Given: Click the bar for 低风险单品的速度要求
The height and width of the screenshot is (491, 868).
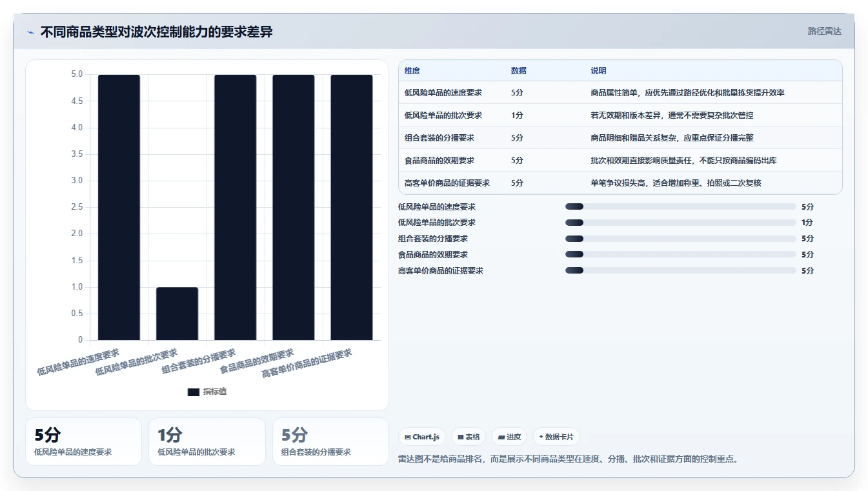Looking at the screenshot, I should (119, 207).
